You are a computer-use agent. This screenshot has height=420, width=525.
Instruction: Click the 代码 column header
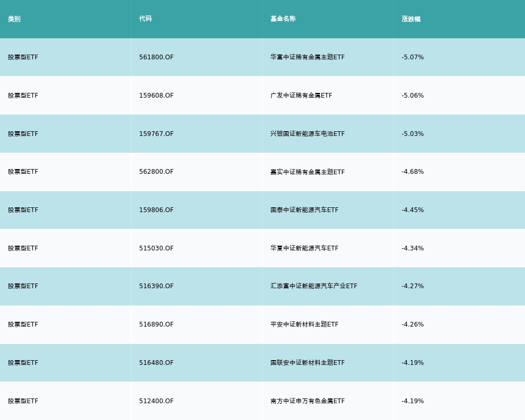[x=145, y=19]
